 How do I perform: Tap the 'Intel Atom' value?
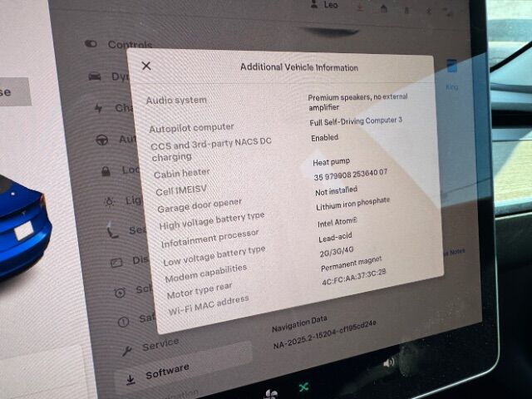[337, 222]
